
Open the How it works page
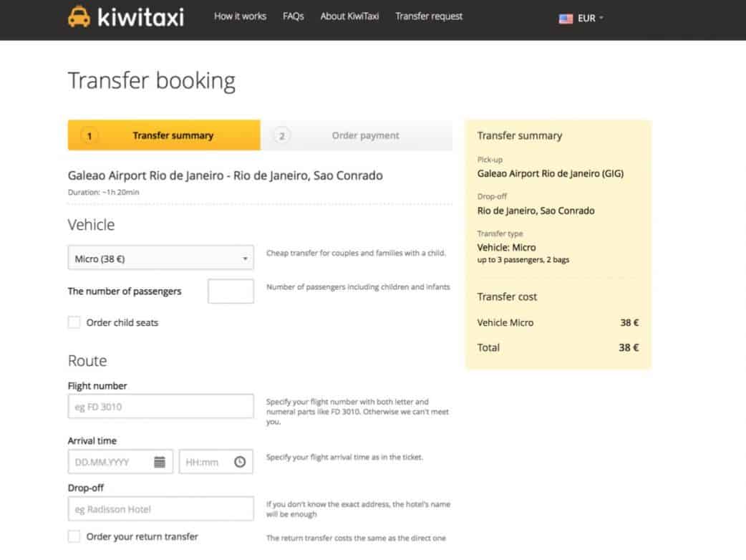coord(240,16)
